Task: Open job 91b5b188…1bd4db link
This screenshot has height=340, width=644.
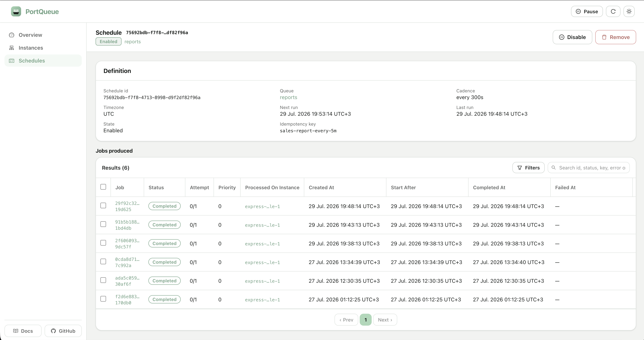Action: click(x=127, y=225)
